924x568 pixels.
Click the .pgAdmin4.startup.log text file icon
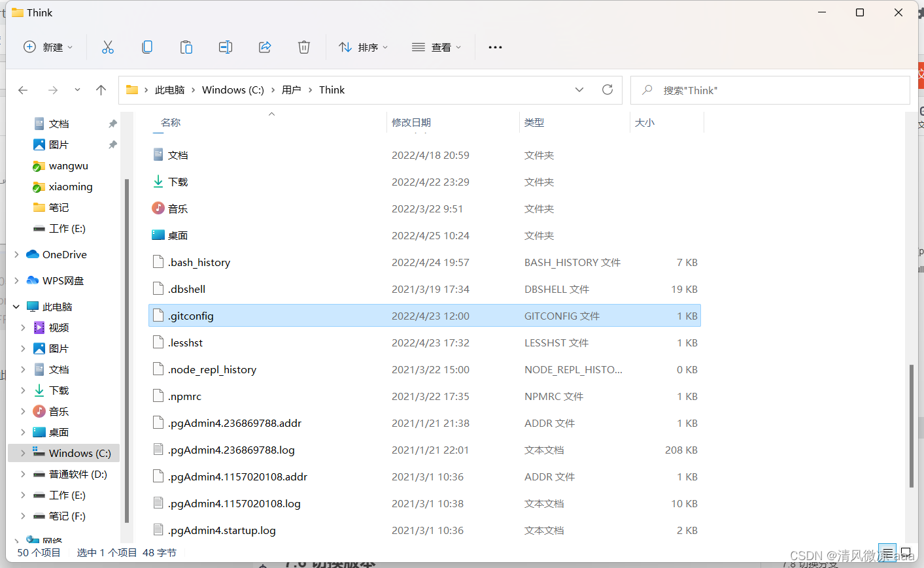pos(158,530)
